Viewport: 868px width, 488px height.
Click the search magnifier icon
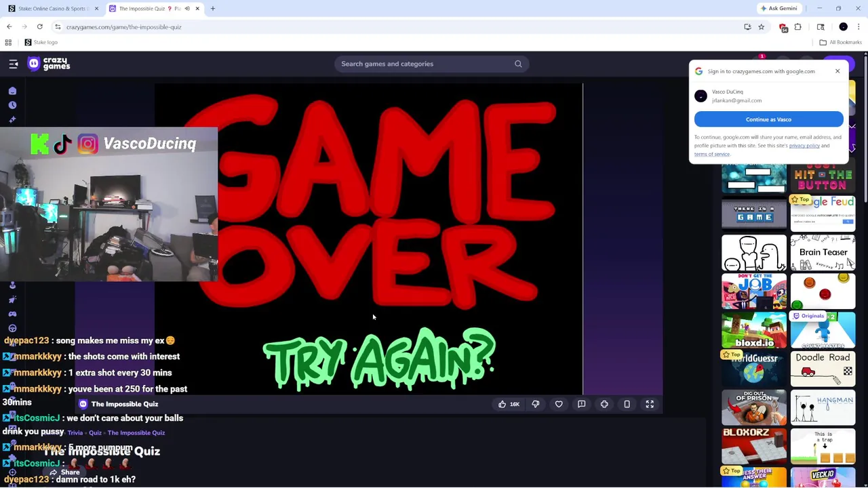point(518,64)
